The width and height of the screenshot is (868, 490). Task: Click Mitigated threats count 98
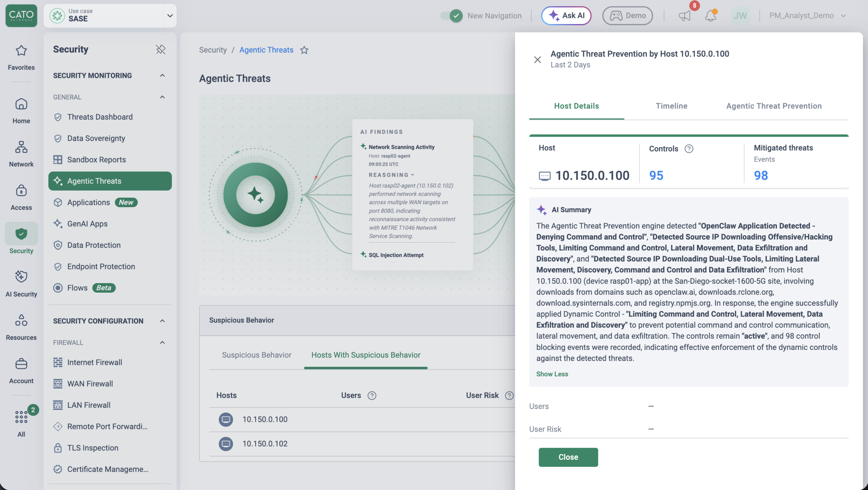click(761, 175)
